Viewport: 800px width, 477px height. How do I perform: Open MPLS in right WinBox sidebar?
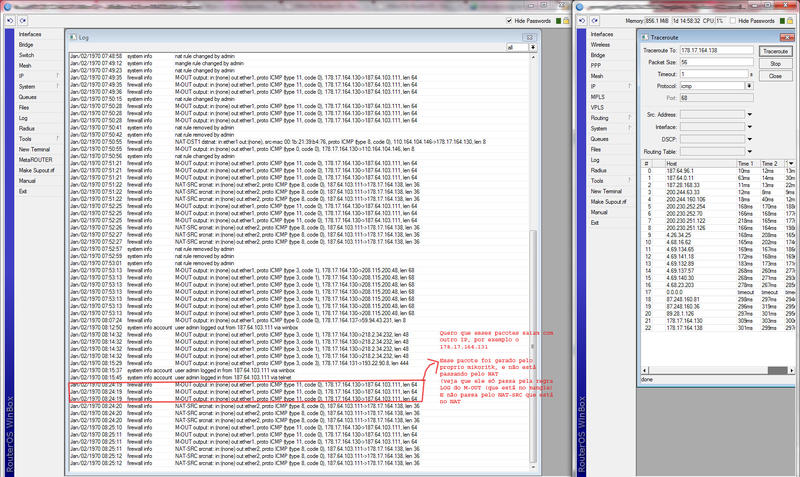[598, 97]
